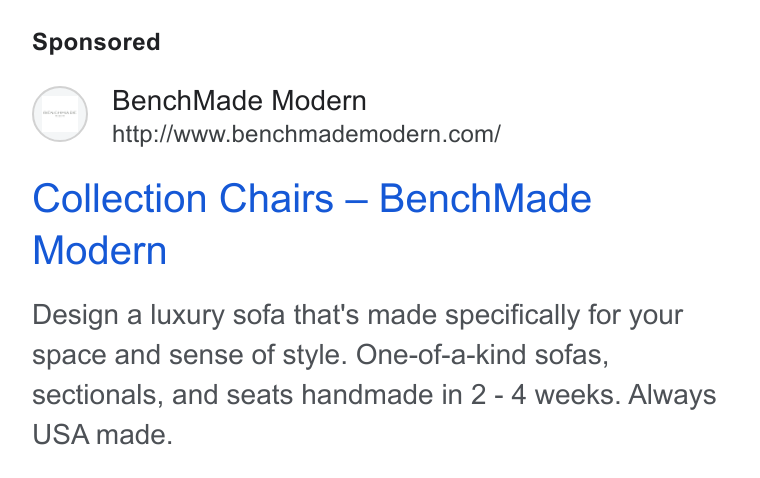Click the phrase space and sense of style

click(190, 355)
